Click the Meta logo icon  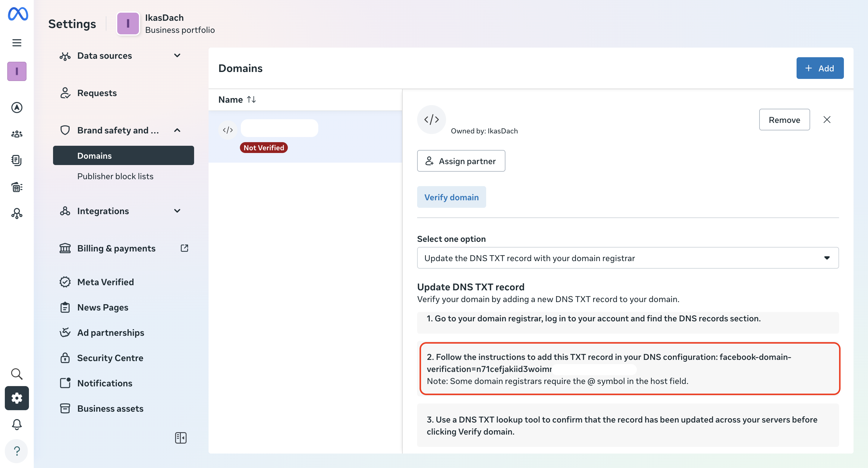(18, 14)
